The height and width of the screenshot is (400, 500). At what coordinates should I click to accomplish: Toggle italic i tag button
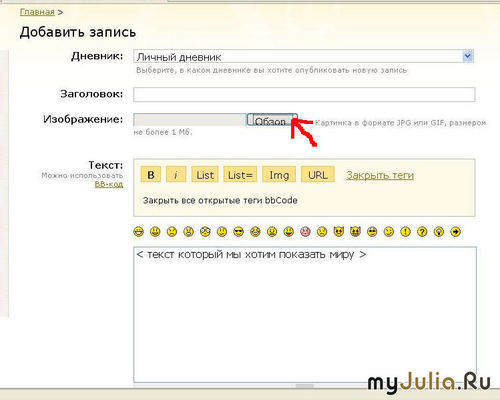176,175
